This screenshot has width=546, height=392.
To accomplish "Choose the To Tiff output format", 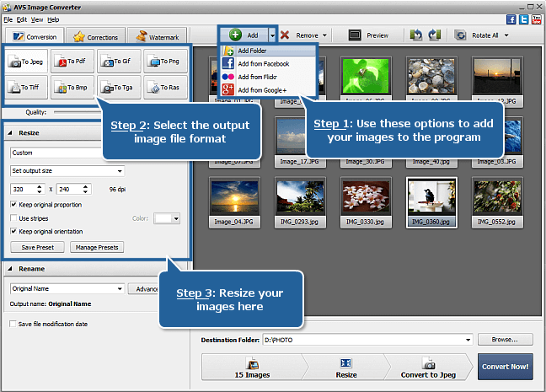I will pyautogui.click(x=26, y=88).
